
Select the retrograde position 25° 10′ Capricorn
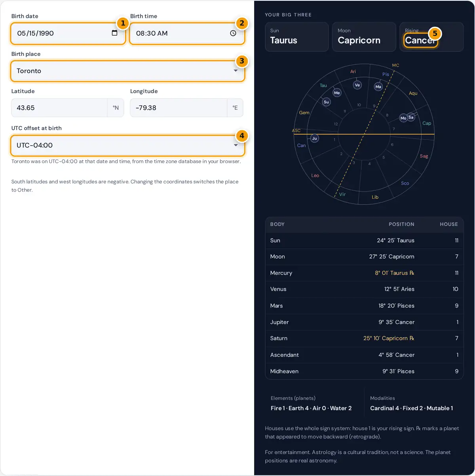pos(389,338)
